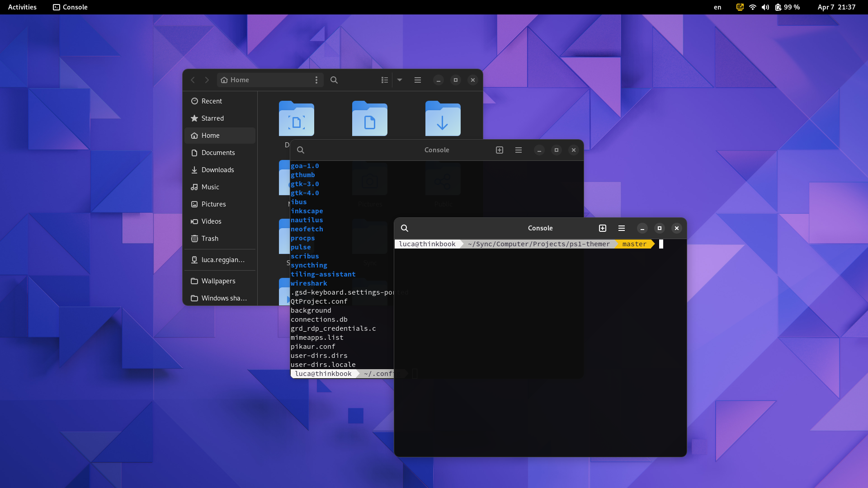The height and width of the screenshot is (488, 868).
Task: Click search icon in background Console window
Action: pyautogui.click(x=301, y=150)
